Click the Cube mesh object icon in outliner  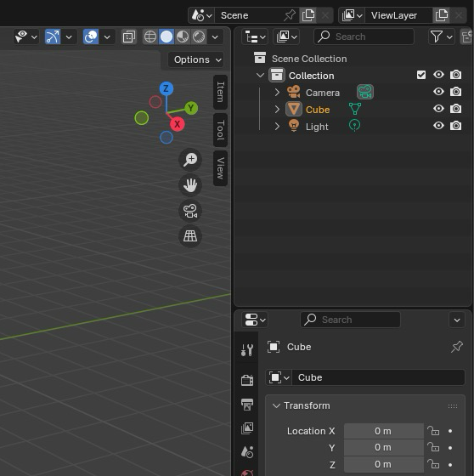point(293,109)
